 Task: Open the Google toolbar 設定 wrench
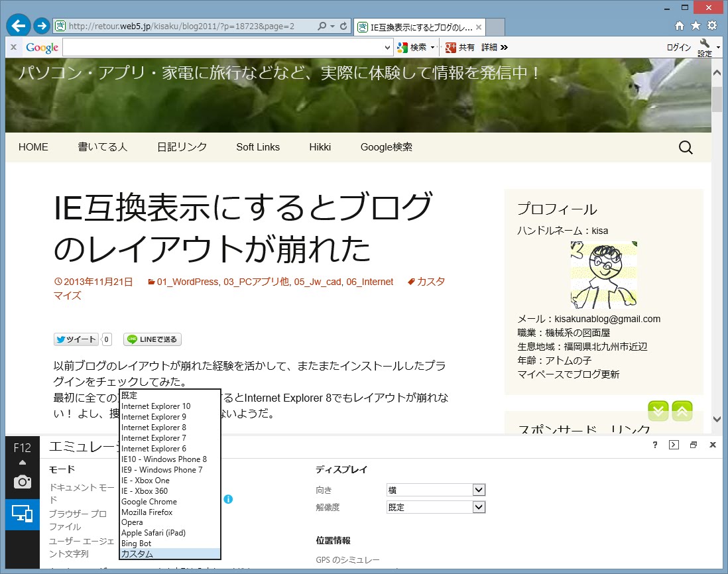pos(705,47)
